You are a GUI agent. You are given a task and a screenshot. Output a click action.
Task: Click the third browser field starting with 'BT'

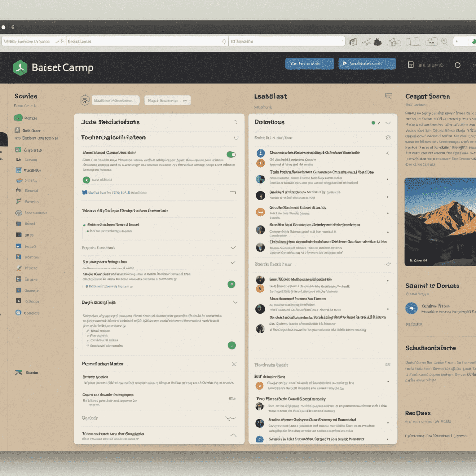287,41
